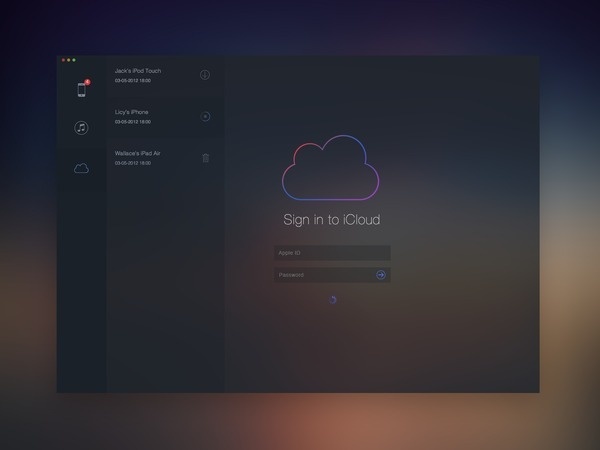Click the loading spinner below Password
Viewport: 600px width, 450px height.
(x=333, y=300)
